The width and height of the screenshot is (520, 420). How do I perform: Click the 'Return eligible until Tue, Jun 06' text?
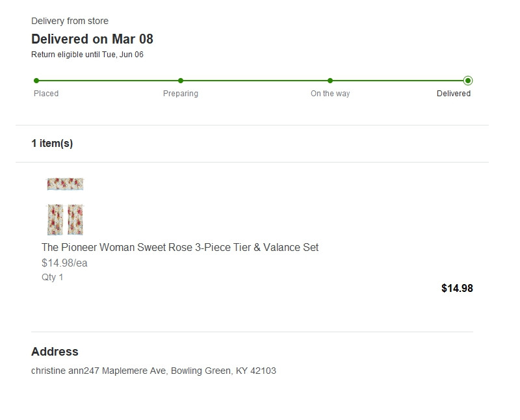click(87, 55)
